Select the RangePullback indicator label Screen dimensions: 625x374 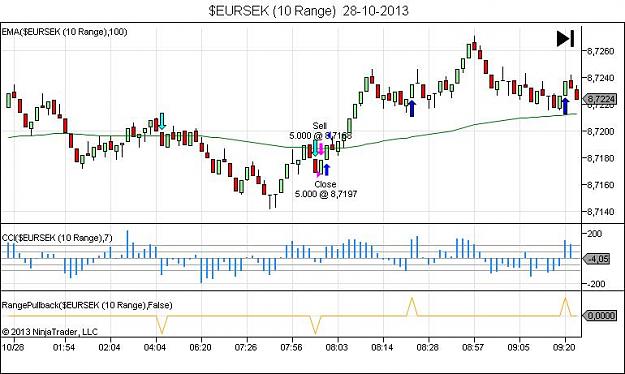click(x=87, y=305)
